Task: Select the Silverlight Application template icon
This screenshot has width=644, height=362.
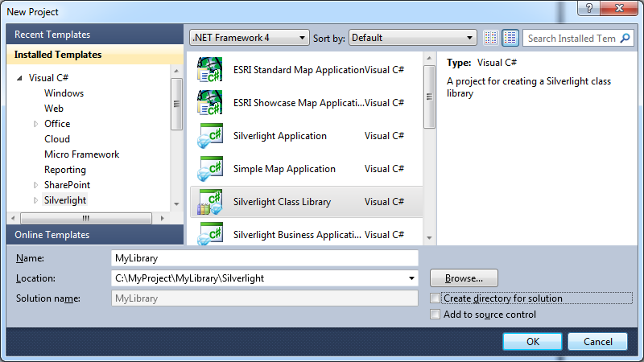Action: [209, 136]
